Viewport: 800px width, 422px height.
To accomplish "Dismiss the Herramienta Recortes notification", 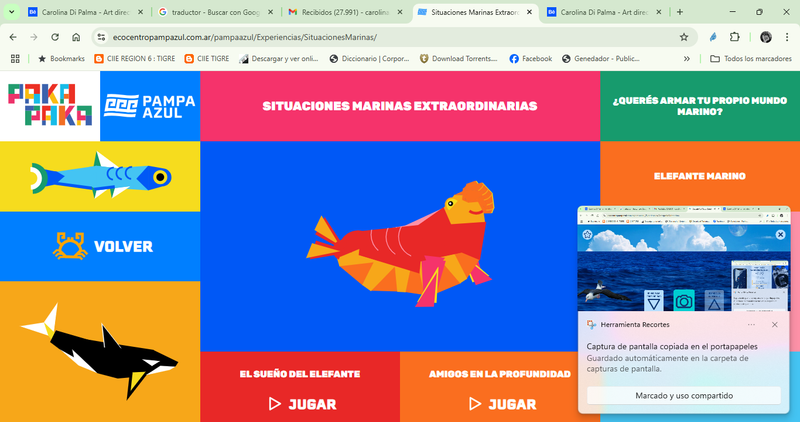I will coord(774,325).
